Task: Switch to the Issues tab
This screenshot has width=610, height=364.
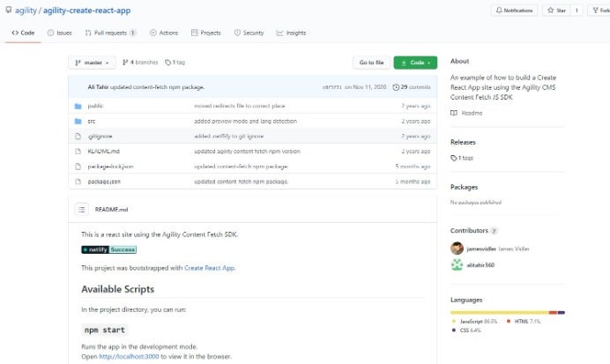Action: tap(60, 33)
